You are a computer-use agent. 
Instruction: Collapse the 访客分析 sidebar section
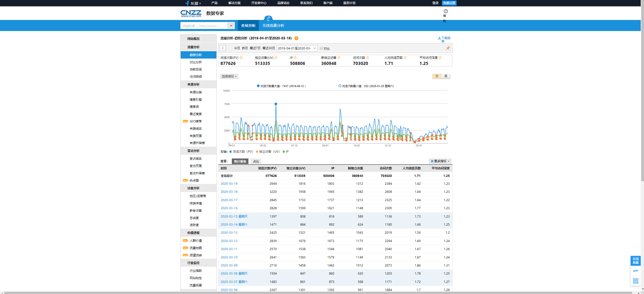[x=198, y=188]
